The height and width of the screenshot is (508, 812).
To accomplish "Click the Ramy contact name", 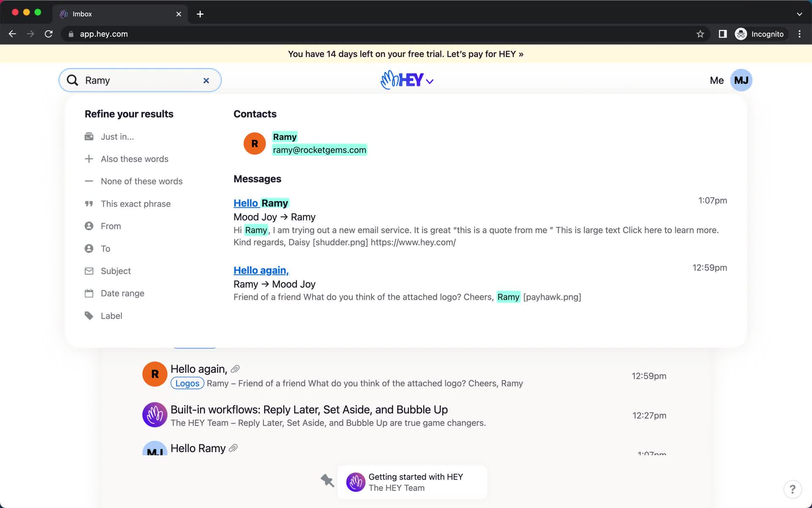I will pyautogui.click(x=285, y=137).
